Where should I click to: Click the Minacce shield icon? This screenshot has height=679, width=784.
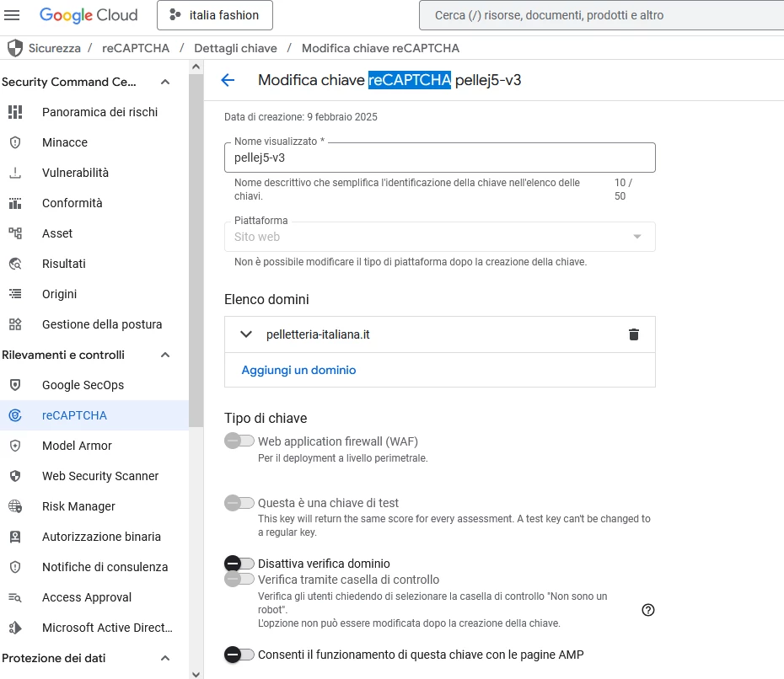coord(15,142)
